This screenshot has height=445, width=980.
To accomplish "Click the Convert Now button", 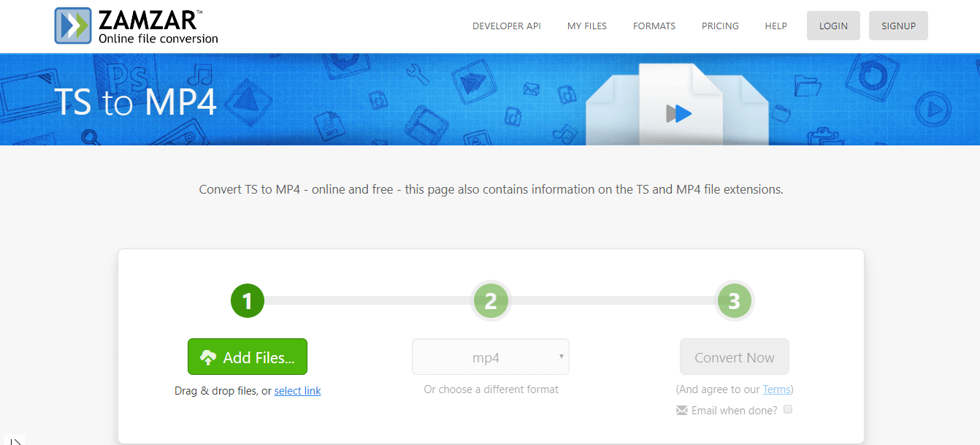I will click(734, 357).
